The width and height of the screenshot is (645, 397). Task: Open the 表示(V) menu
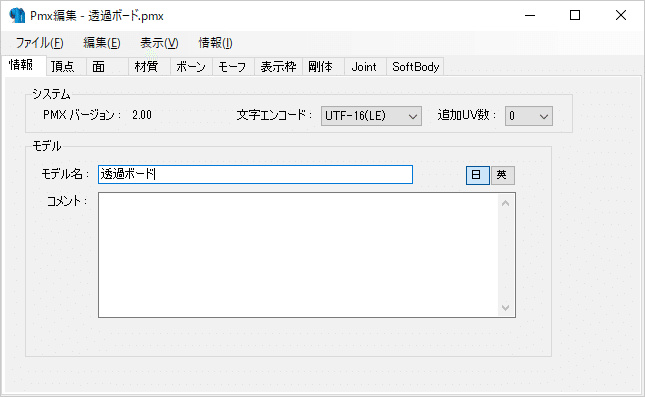[159, 43]
